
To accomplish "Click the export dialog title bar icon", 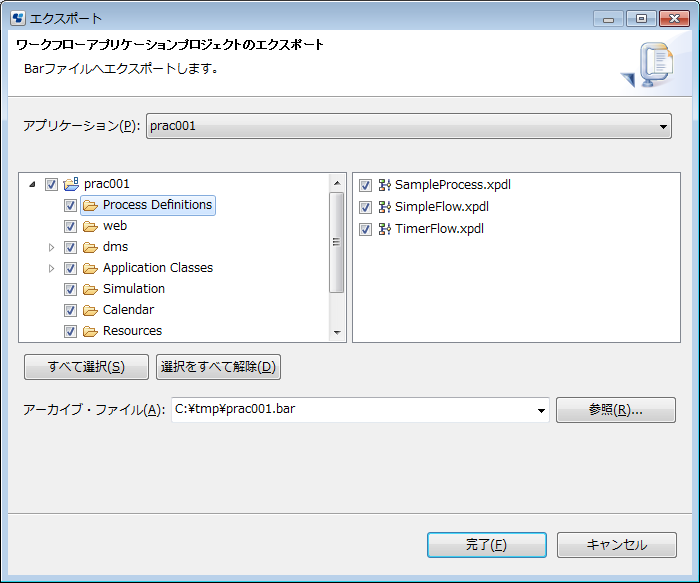I will click(x=18, y=18).
